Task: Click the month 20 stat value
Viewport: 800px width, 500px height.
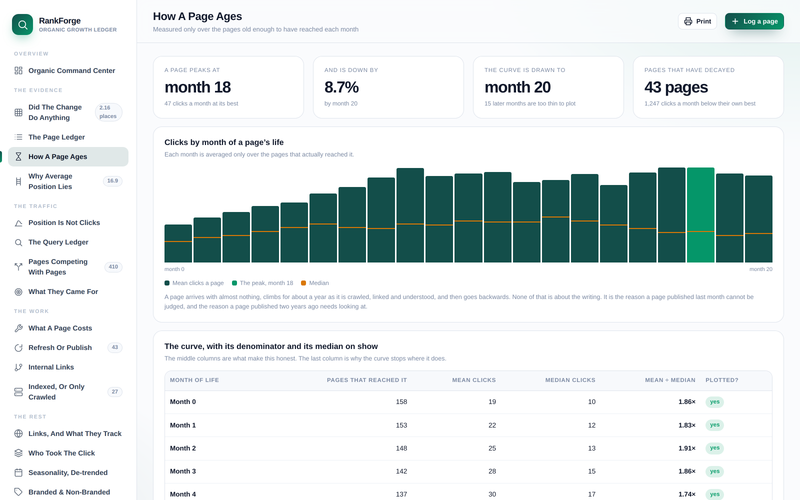Action: point(517,87)
